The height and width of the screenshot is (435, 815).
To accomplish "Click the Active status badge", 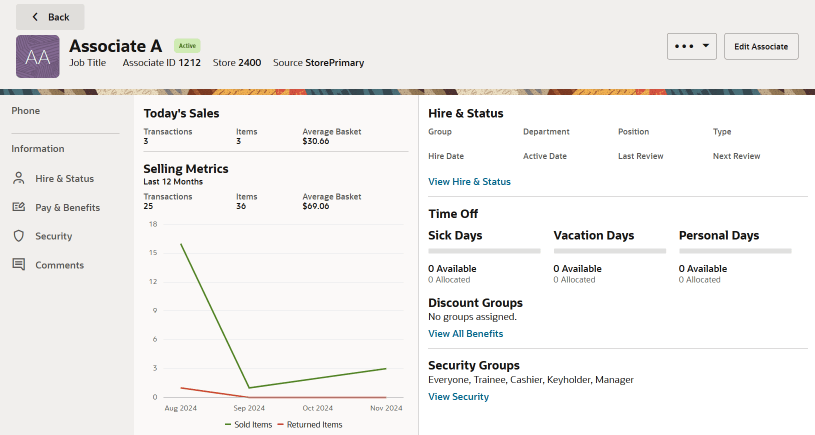I will point(187,46).
